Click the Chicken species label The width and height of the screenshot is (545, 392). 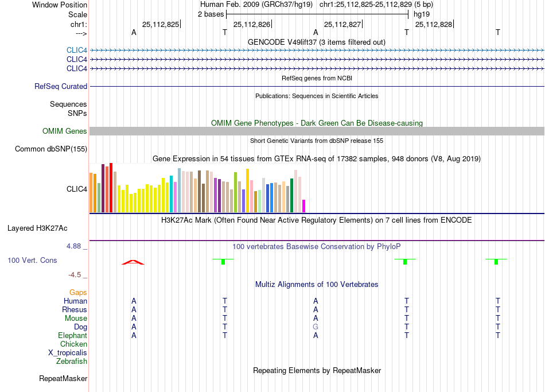[x=73, y=344]
